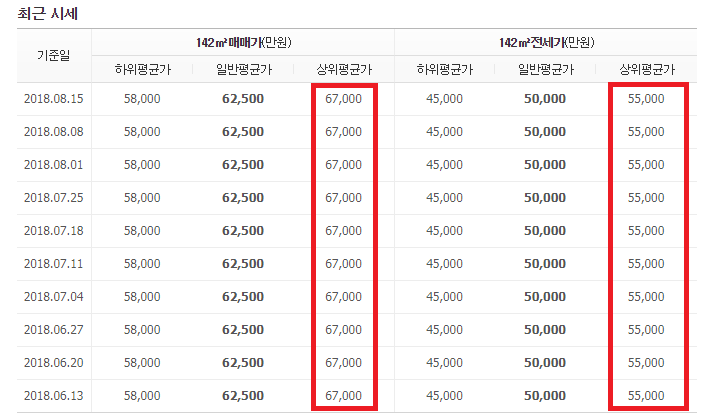Click date cell 2018.06.13
709x415 pixels.
pyautogui.click(x=54, y=396)
